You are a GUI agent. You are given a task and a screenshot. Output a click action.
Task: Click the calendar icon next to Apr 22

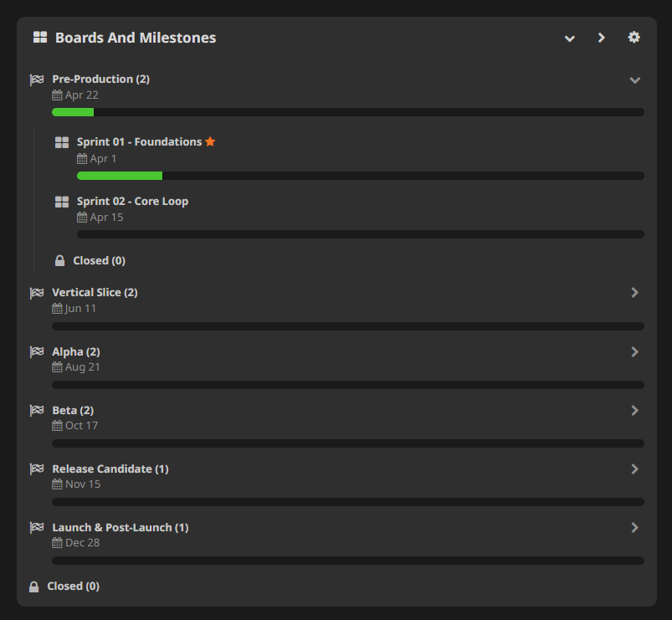click(57, 95)
